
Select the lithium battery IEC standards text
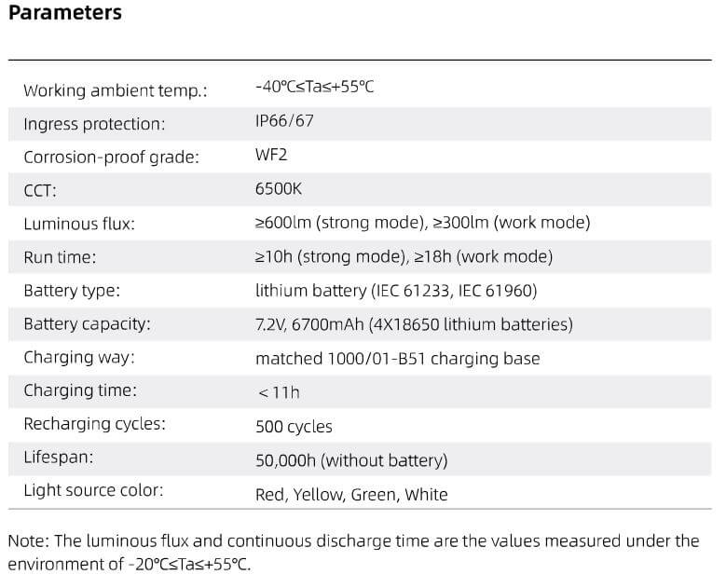396,291
